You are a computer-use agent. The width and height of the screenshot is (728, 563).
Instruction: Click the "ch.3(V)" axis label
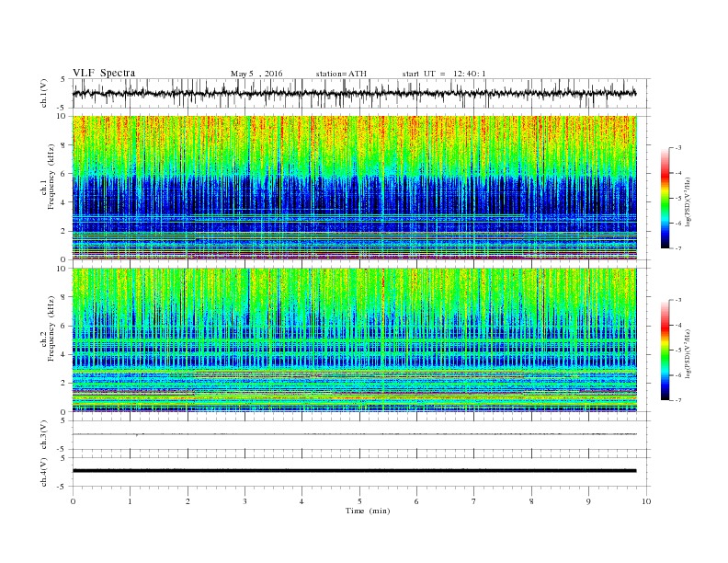[44, 435]
